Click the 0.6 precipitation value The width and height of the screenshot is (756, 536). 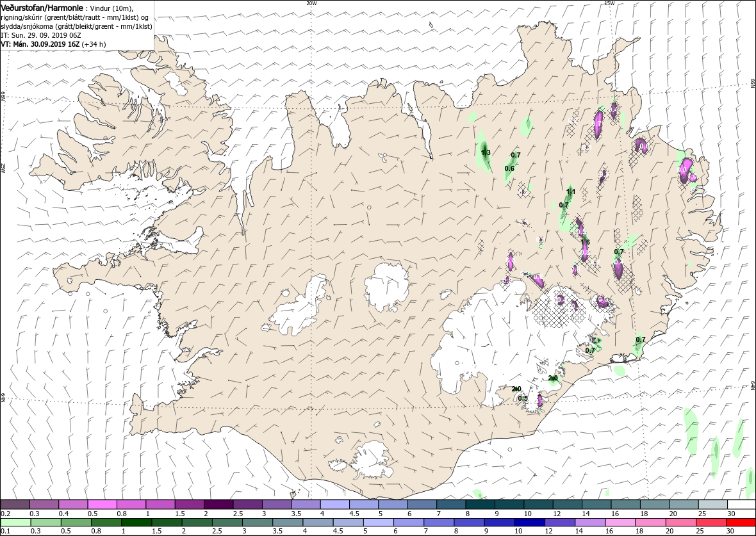[509, 168]
